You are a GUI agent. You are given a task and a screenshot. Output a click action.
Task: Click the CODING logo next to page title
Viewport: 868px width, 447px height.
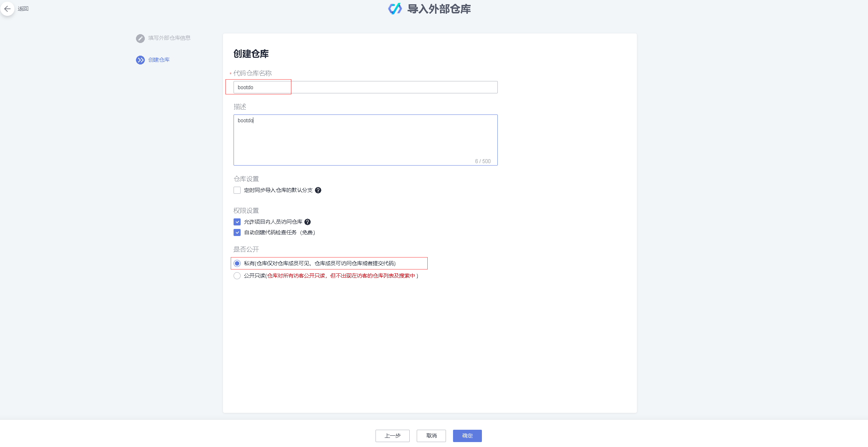(395, 9)
